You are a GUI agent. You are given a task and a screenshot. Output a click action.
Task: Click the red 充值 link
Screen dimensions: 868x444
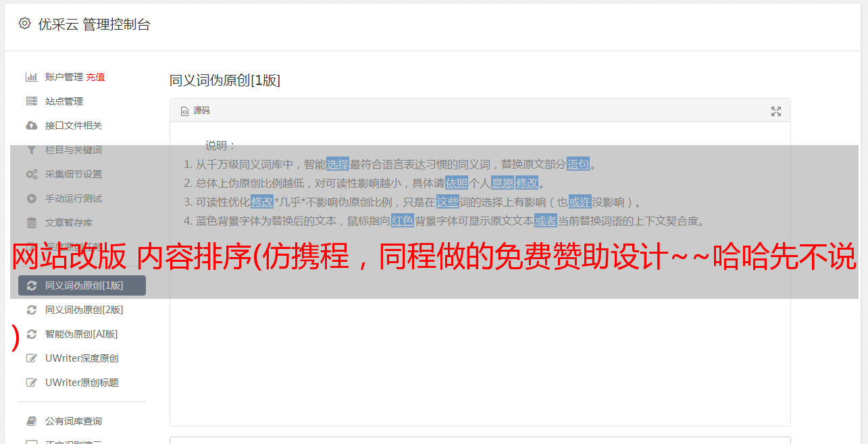[95, 77]
